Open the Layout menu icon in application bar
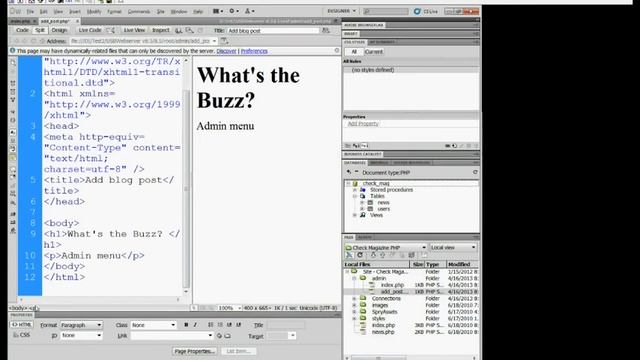 [x=218, y=11]
